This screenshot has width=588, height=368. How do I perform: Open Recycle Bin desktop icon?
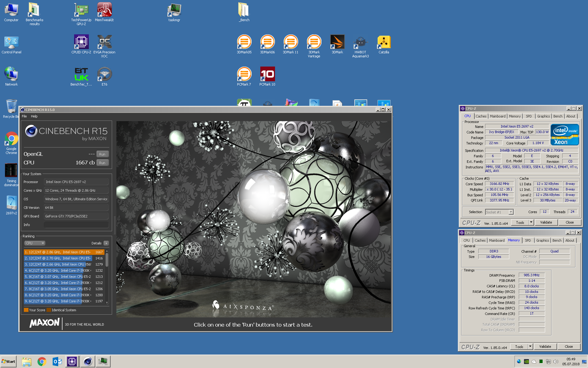11,109
